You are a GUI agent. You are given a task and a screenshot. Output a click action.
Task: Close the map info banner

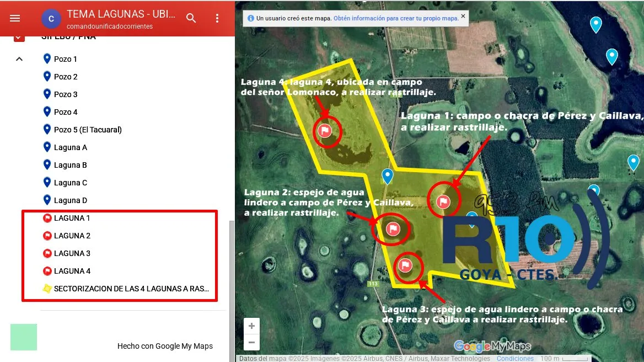pyautogui.click(x=463, y=17)
